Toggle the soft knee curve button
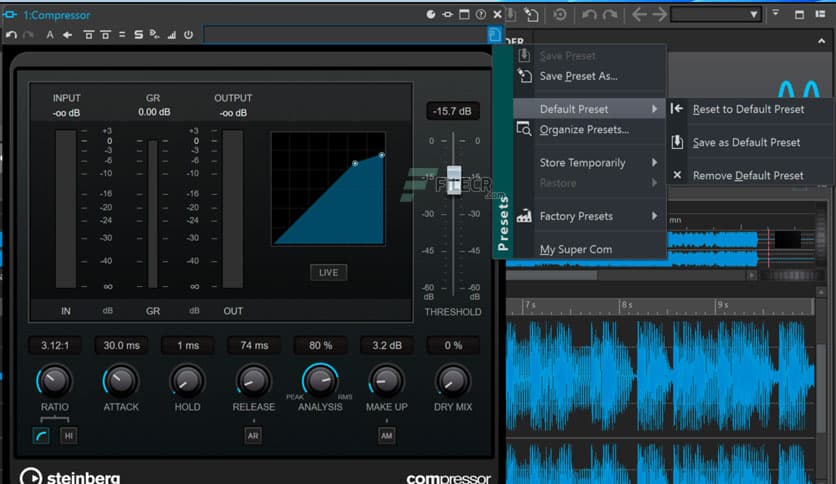836x484 pixels. (x=41, y=436)
